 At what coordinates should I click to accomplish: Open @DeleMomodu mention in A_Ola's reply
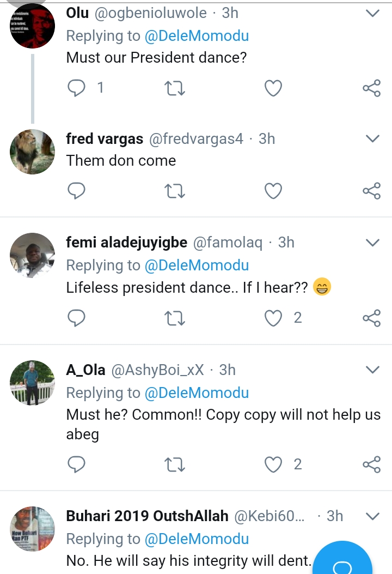point(197,392)
